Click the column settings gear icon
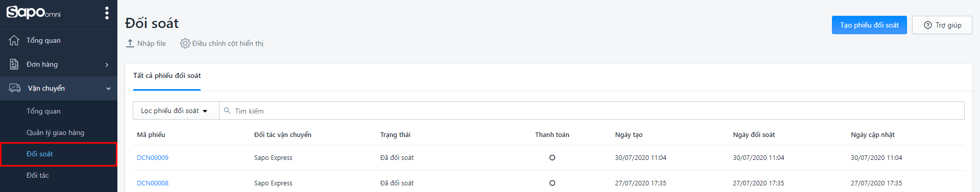Viewport: 980px width, 192px height. click(x=185, y=43)
